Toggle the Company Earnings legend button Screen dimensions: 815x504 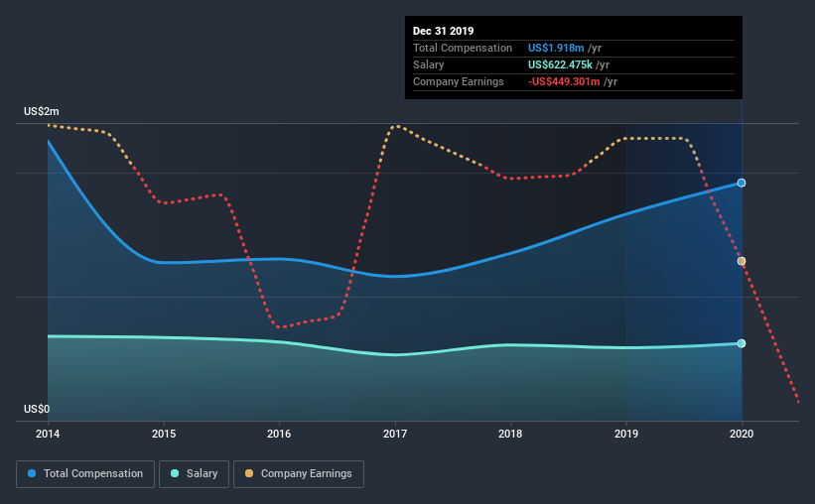pyautogui.click(x=299, y=474)
